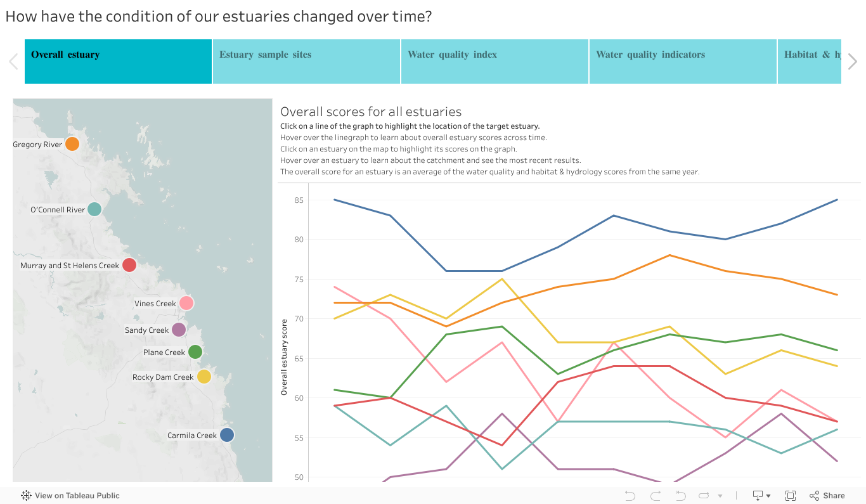866x504 pixels.
Task: Open the Download dropdown in toolbar
Action: [761, 496]
